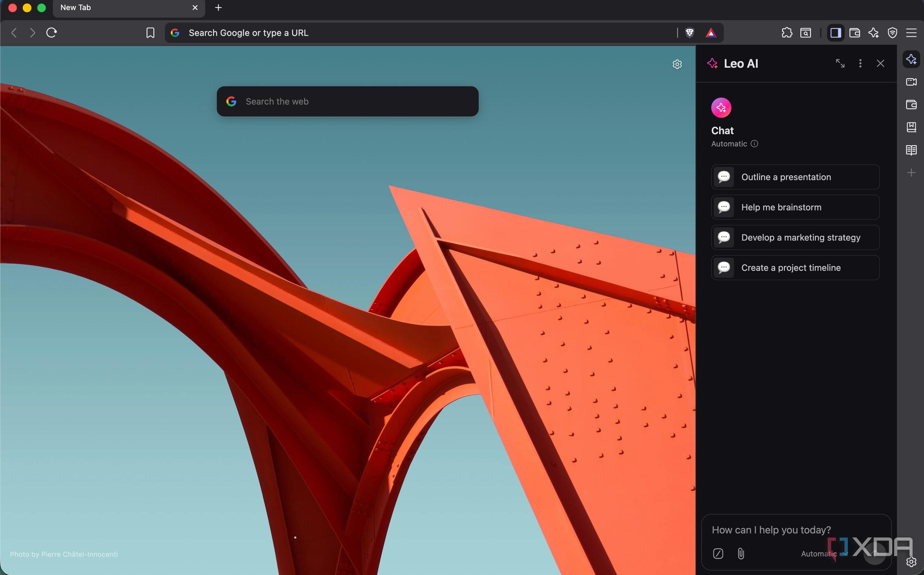924x575 pixels.
Task: Toggle the sidebar panel button
Action: click(836, 33)
